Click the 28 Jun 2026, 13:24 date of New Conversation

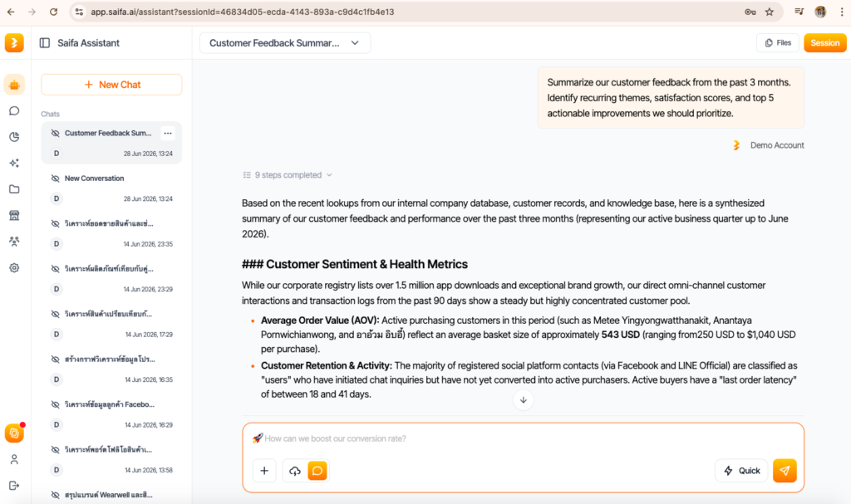(148, 198)
